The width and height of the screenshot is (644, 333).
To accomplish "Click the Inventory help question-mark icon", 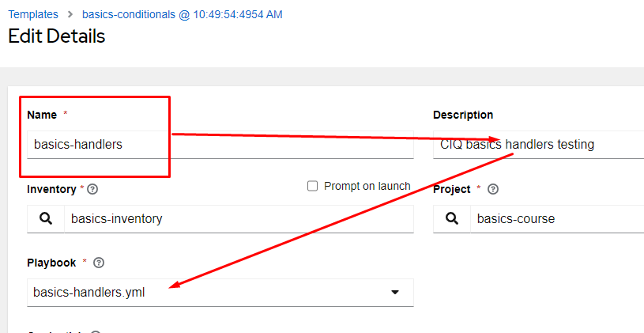I will (93, 190).
